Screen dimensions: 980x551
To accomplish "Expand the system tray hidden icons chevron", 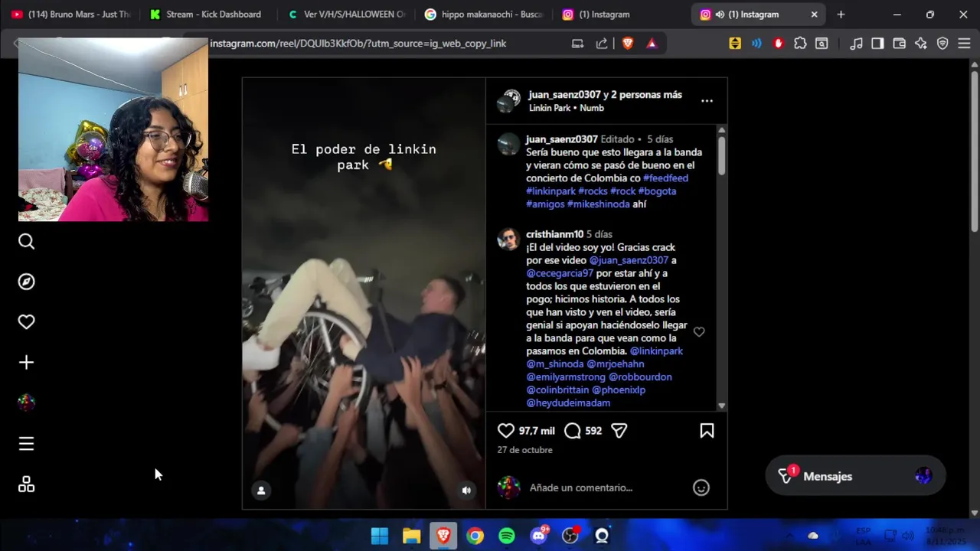I will (x=789, y=536).
